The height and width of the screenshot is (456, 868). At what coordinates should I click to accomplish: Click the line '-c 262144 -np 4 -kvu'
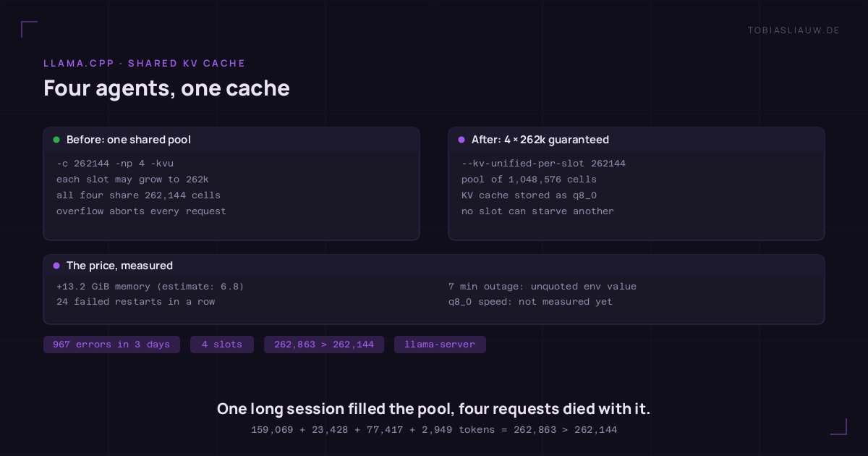pyautogui.click(x=115, y=164)
